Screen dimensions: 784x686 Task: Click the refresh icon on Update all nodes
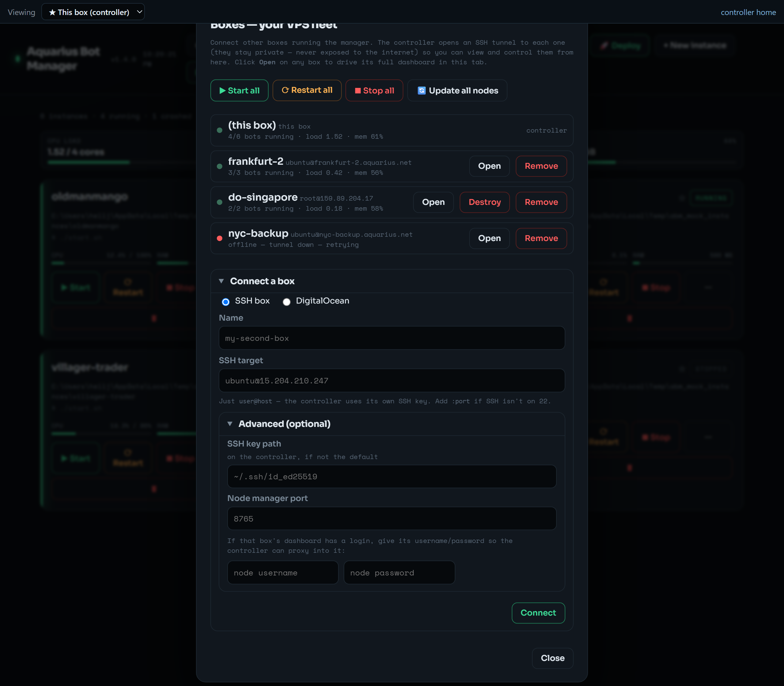421,90
